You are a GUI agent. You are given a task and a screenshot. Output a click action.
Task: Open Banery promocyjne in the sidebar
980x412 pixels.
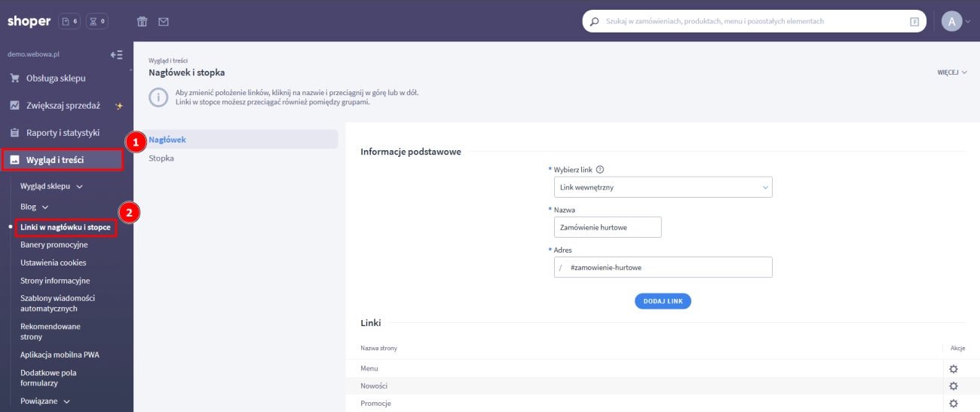(x=54, y=245)
